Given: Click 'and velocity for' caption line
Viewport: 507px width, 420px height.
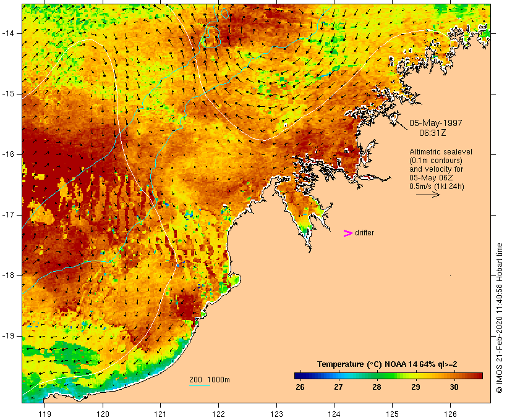Looking at the screenshot, I should tap(436, 169).
